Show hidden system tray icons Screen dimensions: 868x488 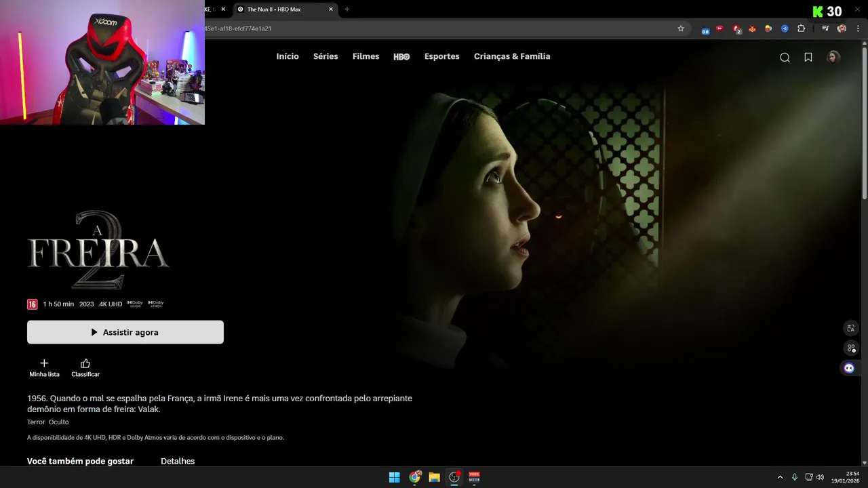pos(780,477)
